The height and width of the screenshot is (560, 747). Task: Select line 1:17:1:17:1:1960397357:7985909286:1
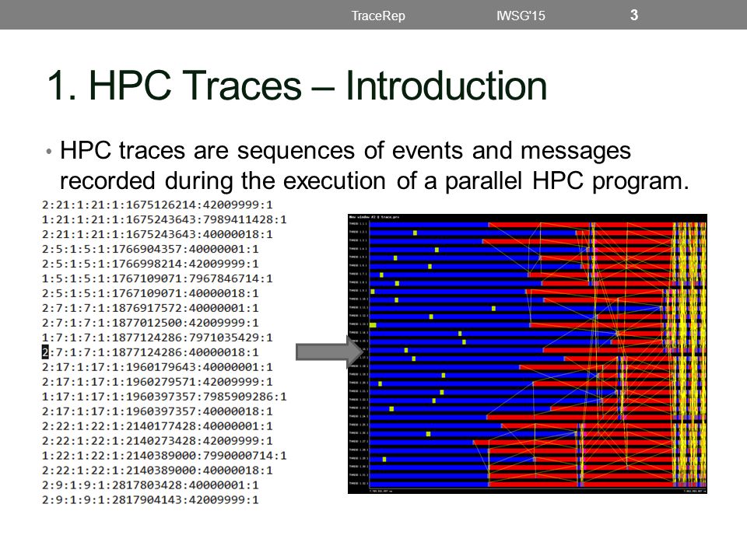tap(164, 397)
